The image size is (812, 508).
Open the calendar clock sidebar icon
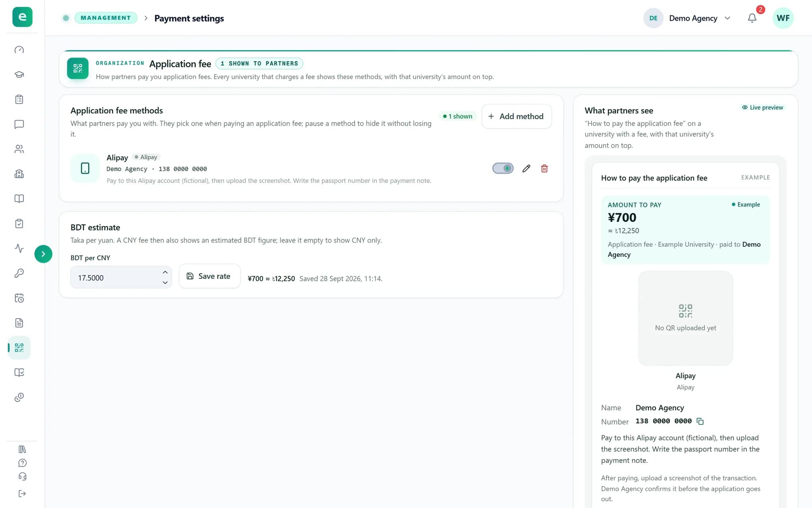[19, 298]
